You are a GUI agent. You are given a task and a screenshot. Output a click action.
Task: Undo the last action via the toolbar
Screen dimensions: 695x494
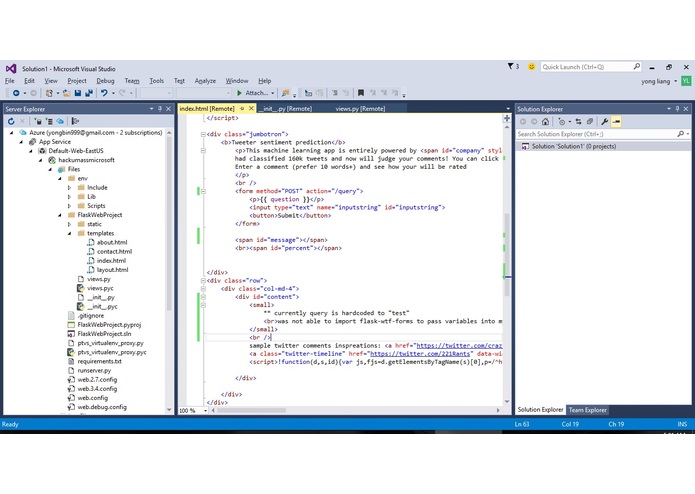point(104,93)
